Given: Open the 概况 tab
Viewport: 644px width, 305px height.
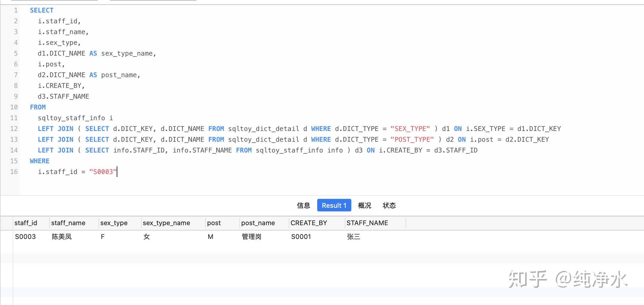Looking at the screenshot, I should tap(364, 205).
